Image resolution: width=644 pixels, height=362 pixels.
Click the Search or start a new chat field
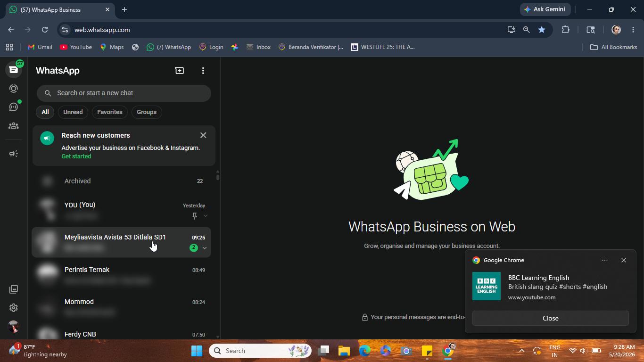coord(124,93)
